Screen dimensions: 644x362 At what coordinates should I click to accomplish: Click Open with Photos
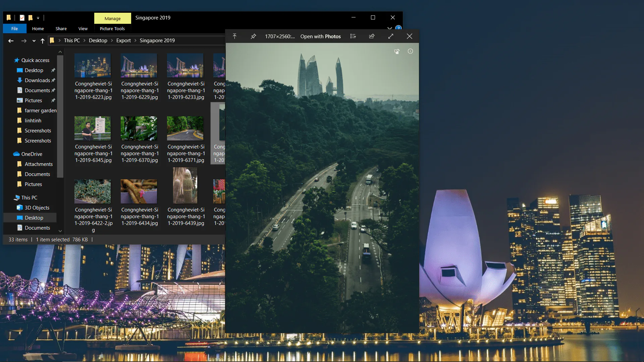[320, 37]
